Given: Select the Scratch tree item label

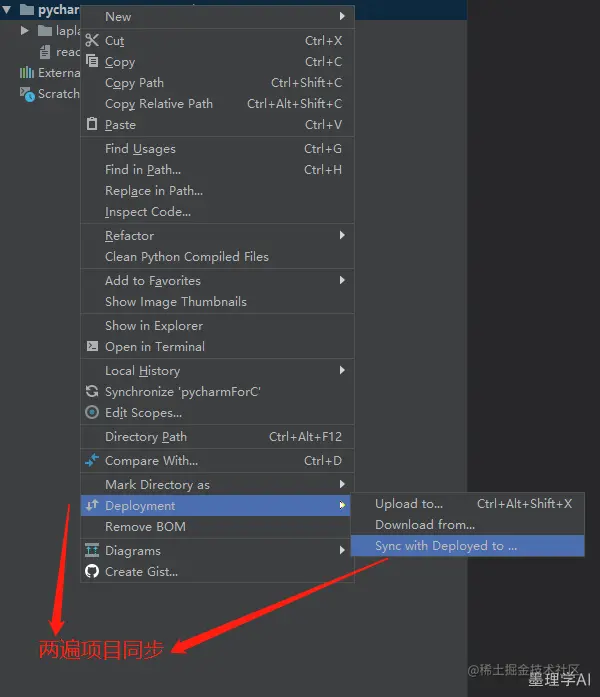Looking at the screenshot, I should pos(59,94).
